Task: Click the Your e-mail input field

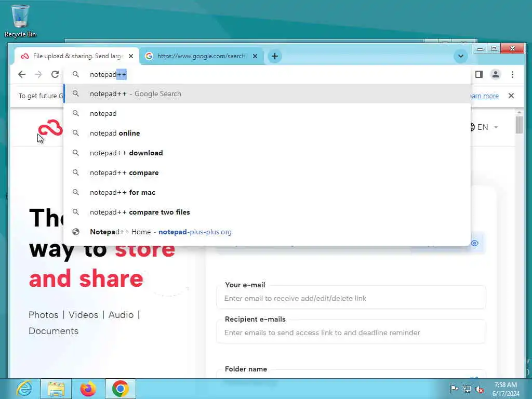Action: click(x=351, y=298)
